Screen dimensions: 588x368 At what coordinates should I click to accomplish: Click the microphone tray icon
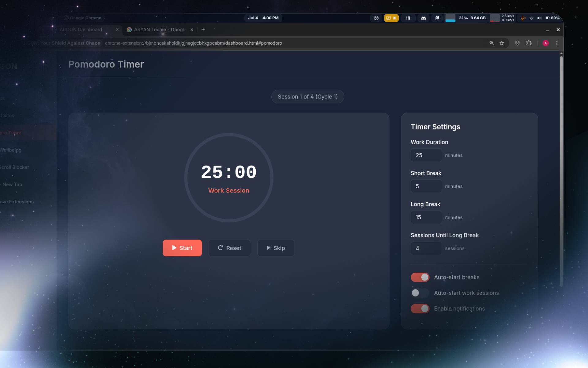523,18
